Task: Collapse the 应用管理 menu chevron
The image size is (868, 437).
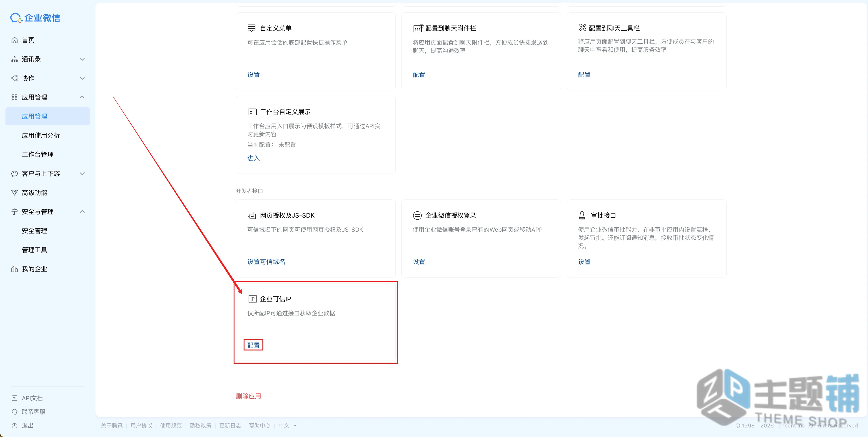Action: (x=82, y=97)
